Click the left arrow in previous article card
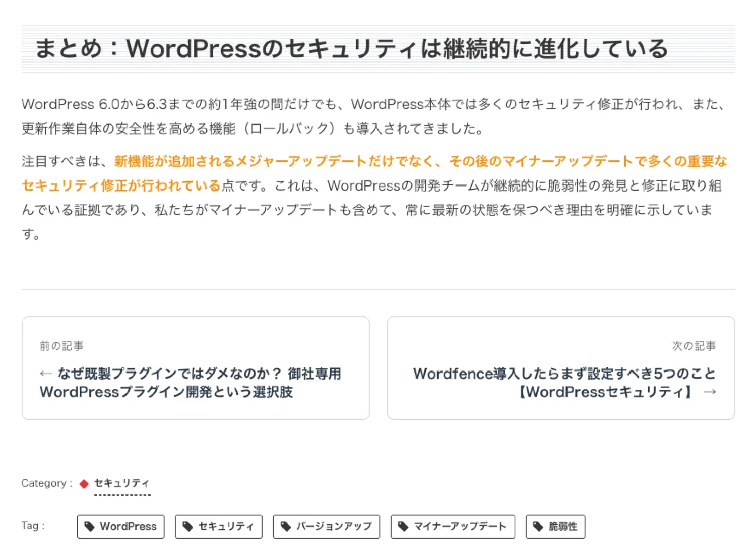This screenshot has width=756, height=557. [x=46, y=374]
